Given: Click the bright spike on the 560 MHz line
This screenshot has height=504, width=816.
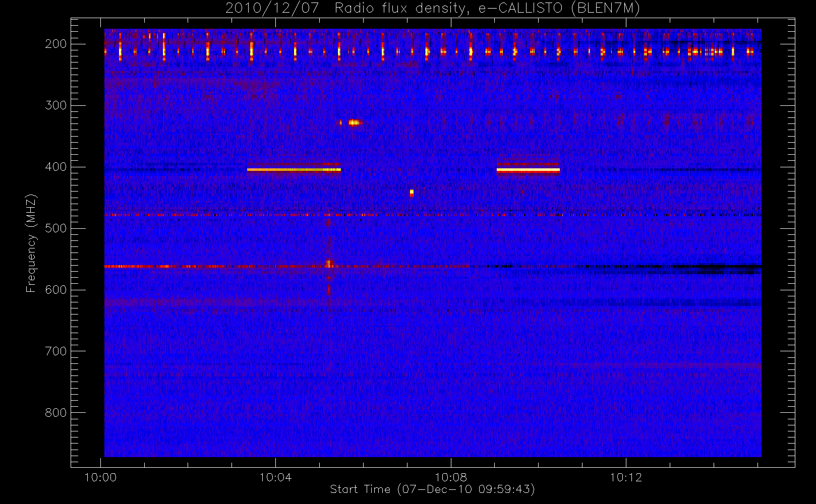Looking at the screenshot, I should (329, 264).
